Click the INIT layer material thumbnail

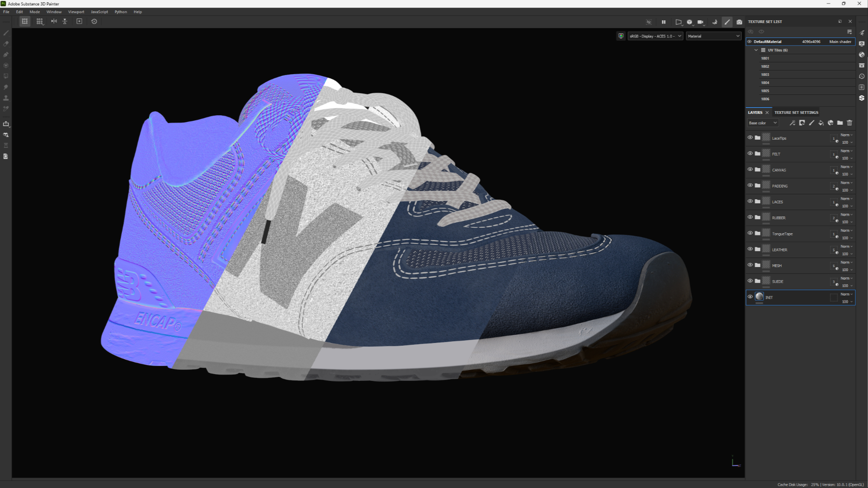[x=759, y=296]
